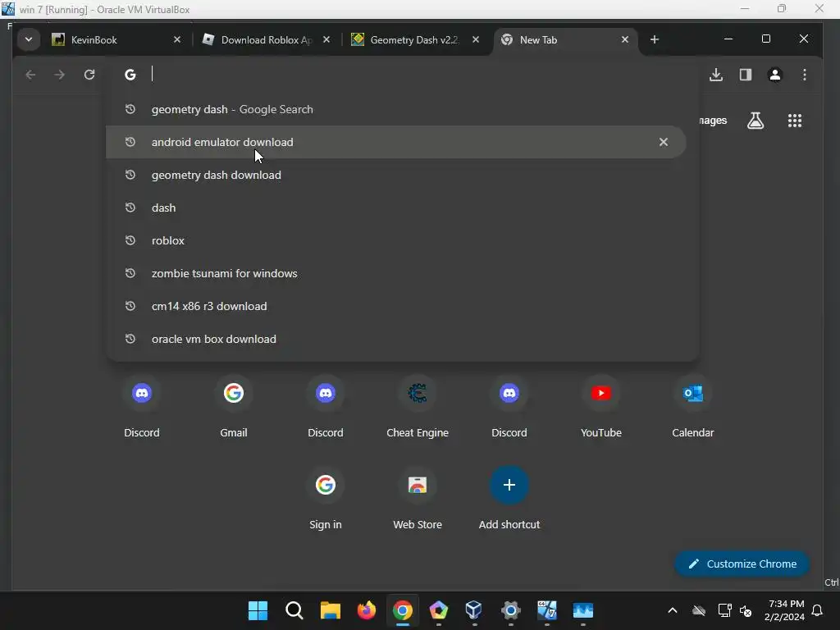Click Customize Chrome button
Viewport: 840px width, 630px height.
click(742, 564)
